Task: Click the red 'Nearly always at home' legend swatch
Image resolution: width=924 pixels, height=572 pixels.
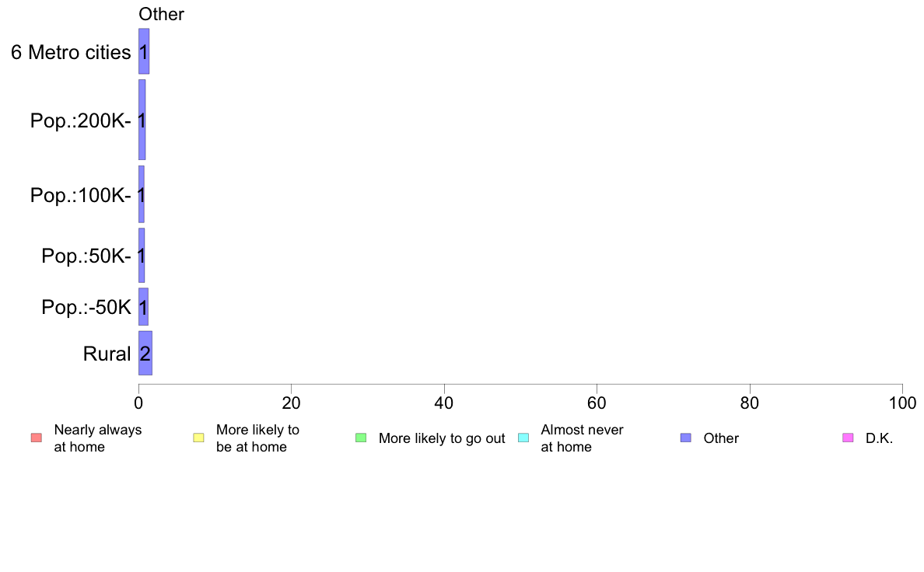Action: 37,438
